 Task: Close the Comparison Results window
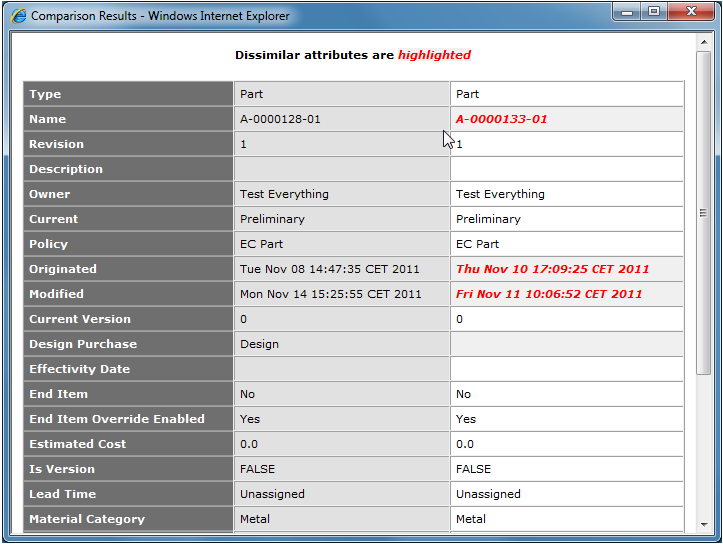tap(690, 13)
